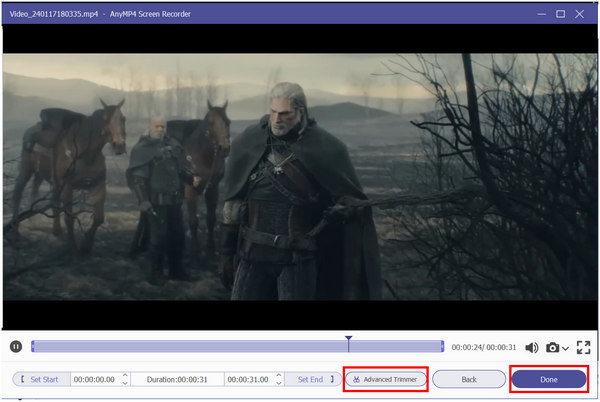Click the Set Start button
600x402 pixels.
(40, 380)
